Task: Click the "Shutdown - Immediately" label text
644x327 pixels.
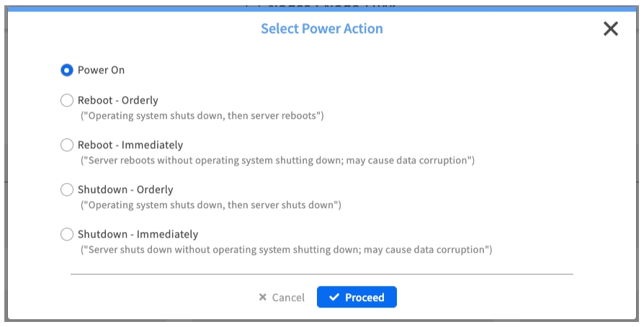Action: (138, 234)
